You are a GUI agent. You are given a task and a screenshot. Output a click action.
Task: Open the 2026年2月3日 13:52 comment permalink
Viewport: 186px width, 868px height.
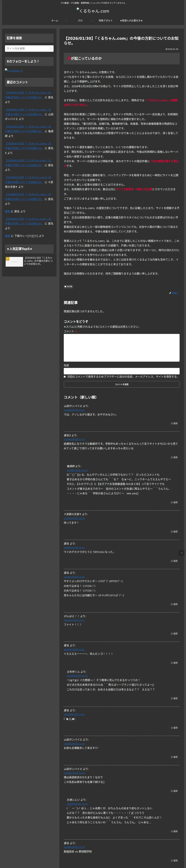click(74, 715)
